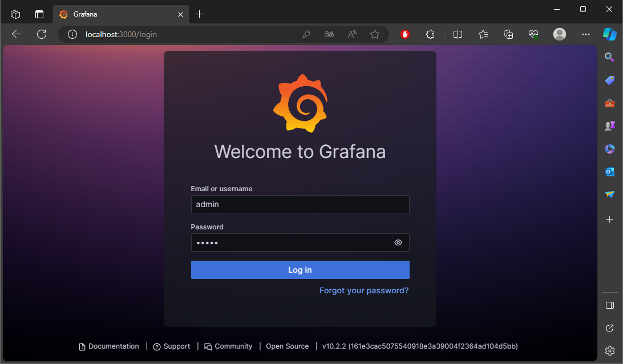Open browser Extensions via the puzzle icon
Viewport: 623px width, 364px height.
coord(430,34)
